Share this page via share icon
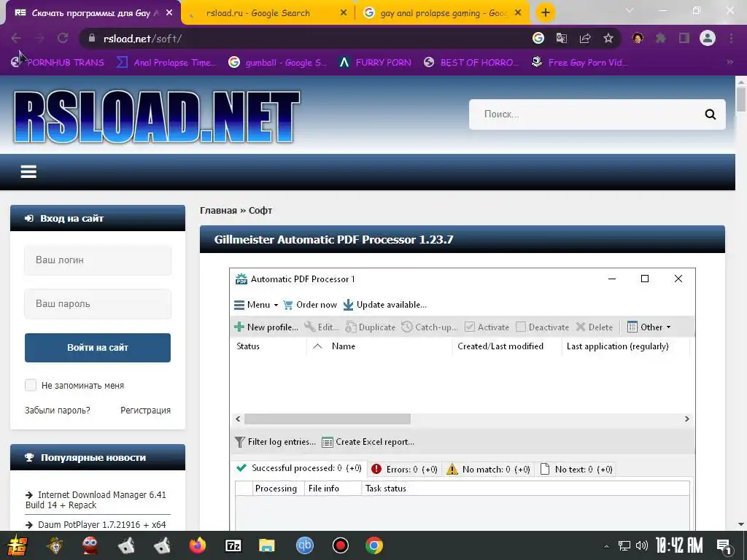This screenshot has width=747, height=560. 585,38
